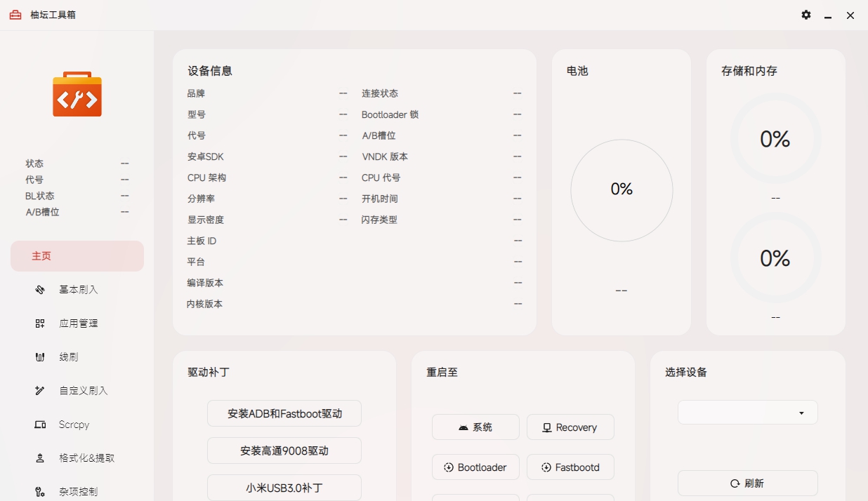Click 安装高通9008驱动 button

tap(284, 450)
